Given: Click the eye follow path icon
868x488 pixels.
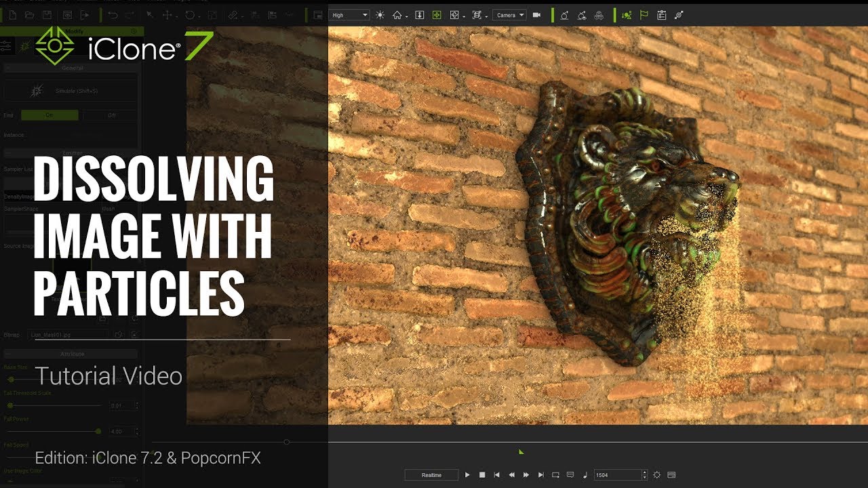Looking at the screenshot, I should 581,15.
